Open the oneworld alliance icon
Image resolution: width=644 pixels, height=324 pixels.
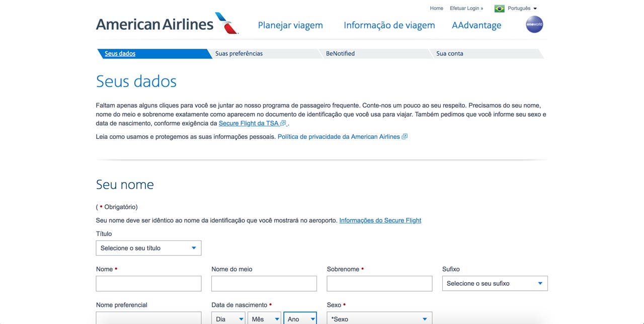click(534, 24)
